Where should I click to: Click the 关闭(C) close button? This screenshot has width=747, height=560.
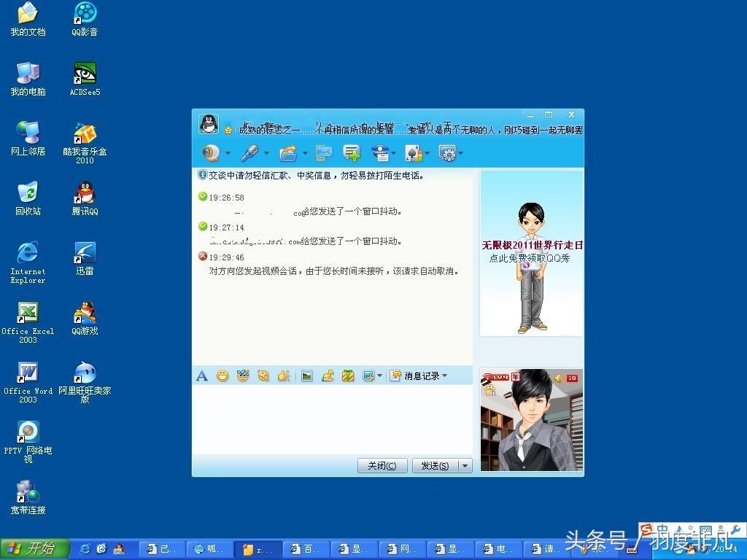pos(382,466)
